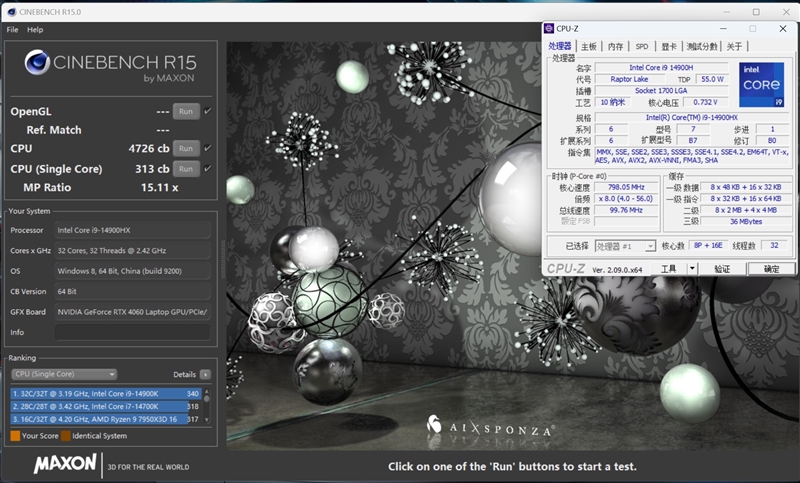Click the Details arrow button in Ranking
The width and height of the screenshot is (800, 483).
[x=205, y=374]
